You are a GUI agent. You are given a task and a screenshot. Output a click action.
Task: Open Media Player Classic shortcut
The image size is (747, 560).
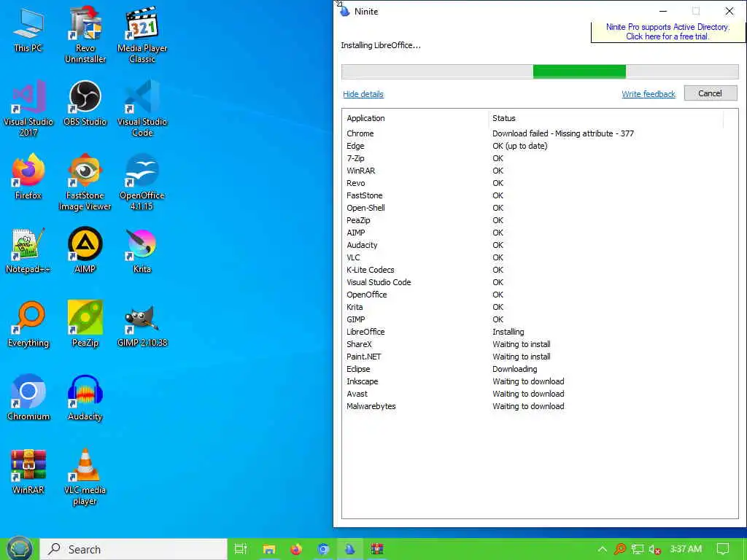(142, 34)
